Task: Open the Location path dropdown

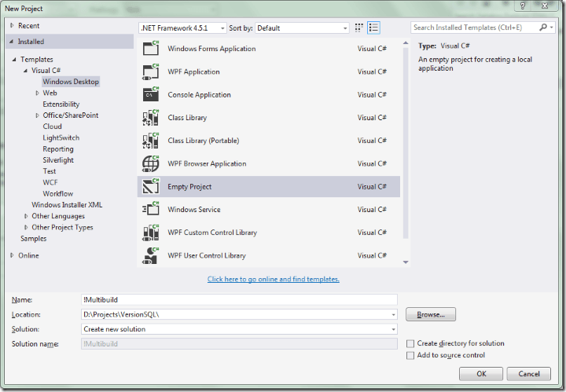Action: pyautogui.click(x=393, y=315)
